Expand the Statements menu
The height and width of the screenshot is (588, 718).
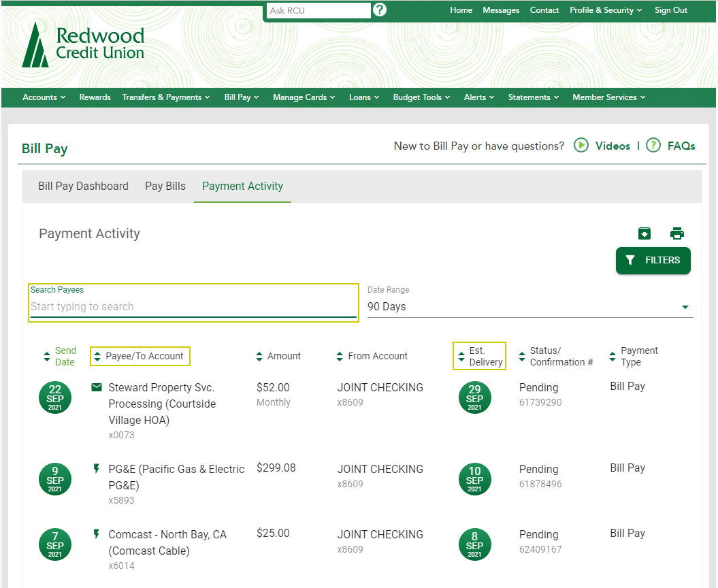pos(534,97)
